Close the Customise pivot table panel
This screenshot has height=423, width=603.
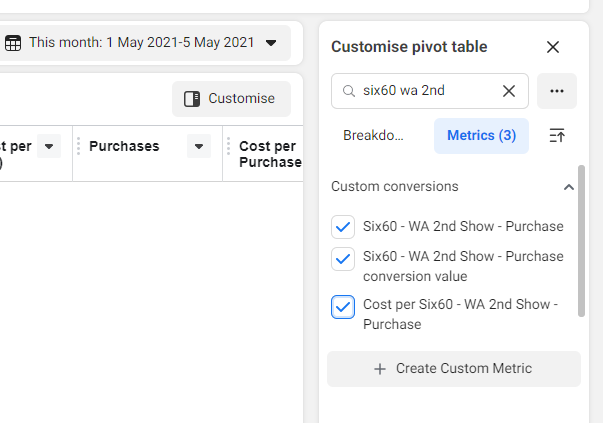553,47
